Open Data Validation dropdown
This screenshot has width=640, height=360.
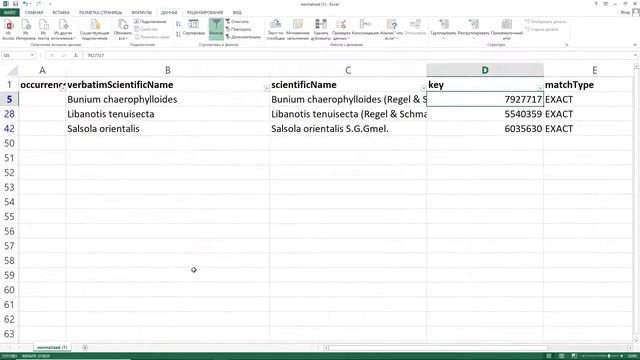(x=341, y=30)
